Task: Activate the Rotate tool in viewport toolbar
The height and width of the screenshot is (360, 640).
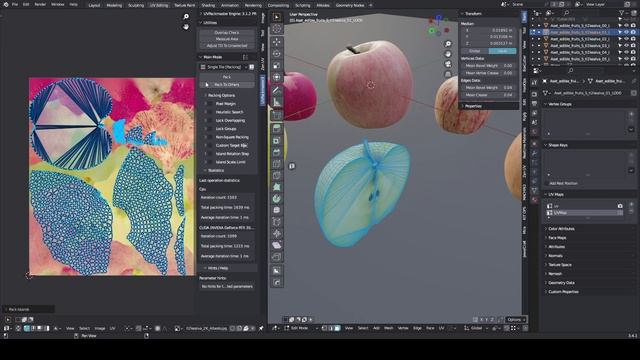Action: (277, 54)
